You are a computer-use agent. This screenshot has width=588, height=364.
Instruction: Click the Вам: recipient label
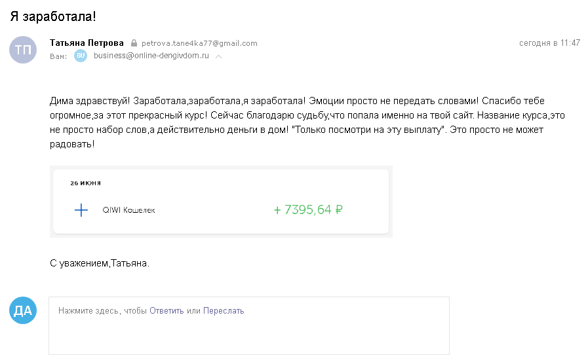58,56
